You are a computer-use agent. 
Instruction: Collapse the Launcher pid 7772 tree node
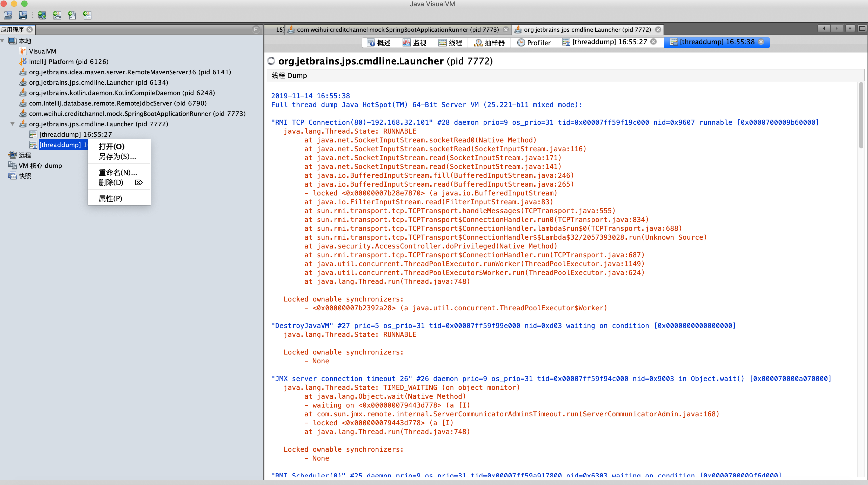(x=12, y=124)
